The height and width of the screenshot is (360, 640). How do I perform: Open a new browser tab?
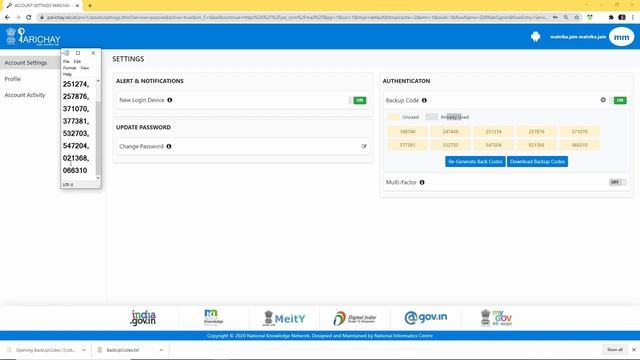pos(90,6)
